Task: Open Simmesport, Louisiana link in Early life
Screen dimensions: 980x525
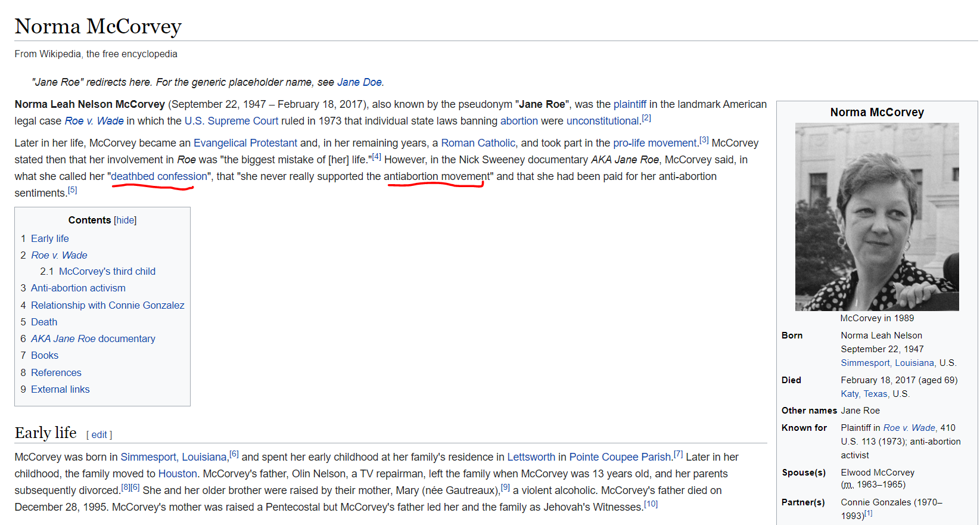Action: [174, 457]
